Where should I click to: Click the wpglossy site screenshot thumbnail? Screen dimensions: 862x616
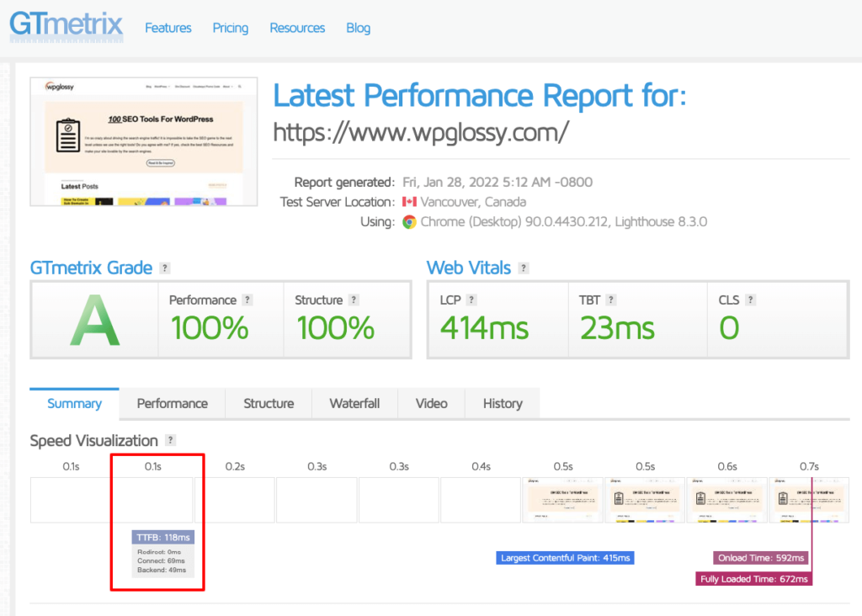click(143, 141)
